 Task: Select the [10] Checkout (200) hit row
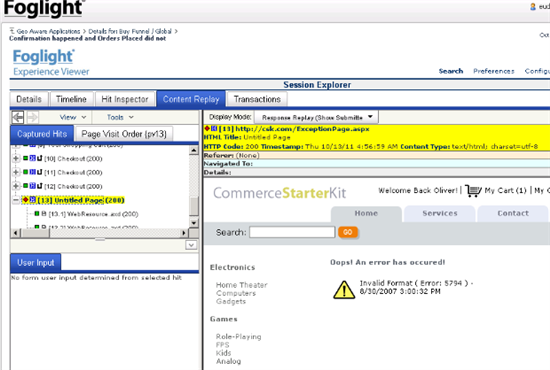coord(73,159)
